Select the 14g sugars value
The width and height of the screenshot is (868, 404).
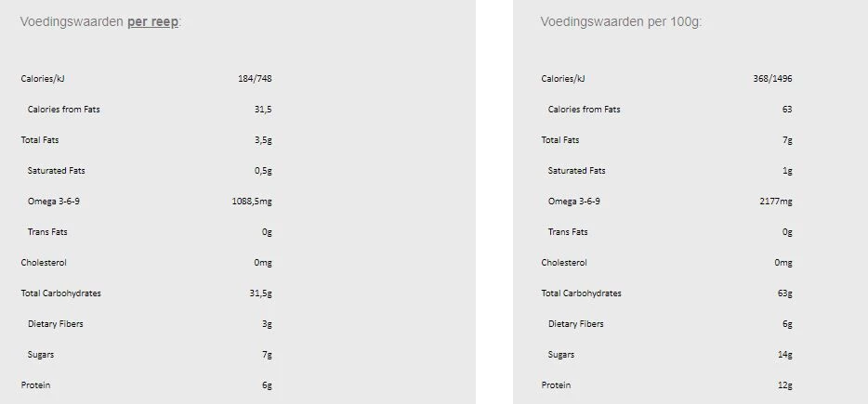pyautogui.click(x=783, y=355)
